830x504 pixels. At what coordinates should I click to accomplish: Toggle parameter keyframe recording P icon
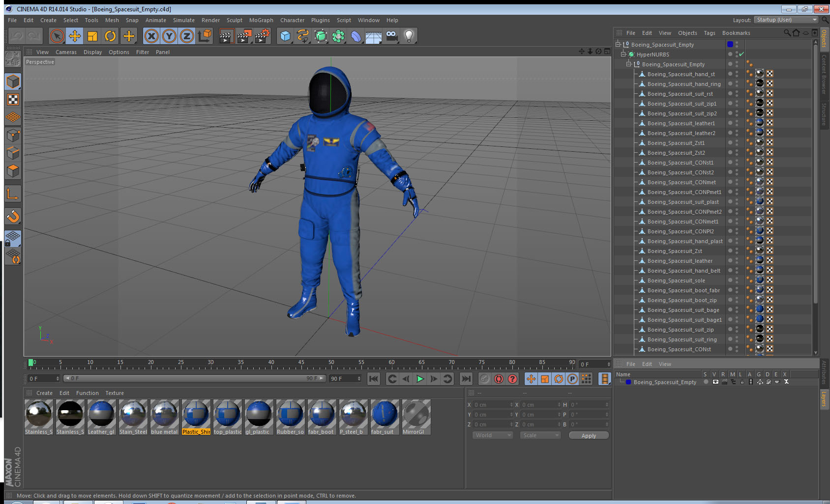(x=572, y=379)
